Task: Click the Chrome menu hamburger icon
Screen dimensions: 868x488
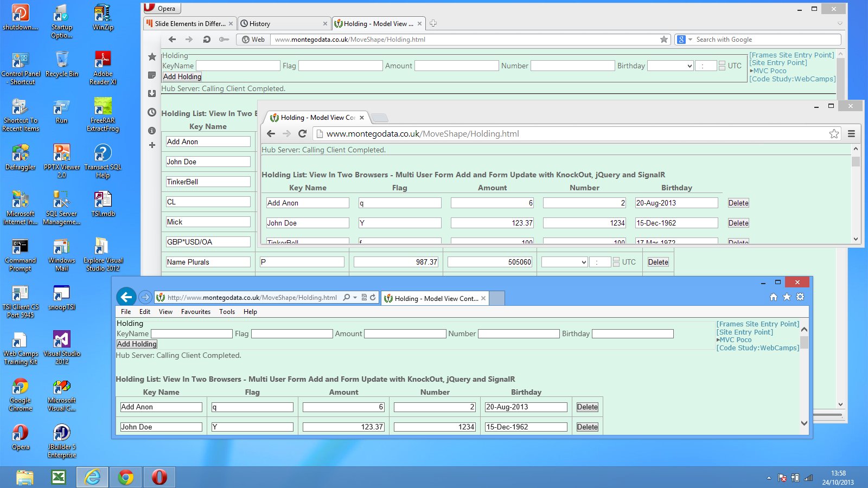Action: [851, 134]
